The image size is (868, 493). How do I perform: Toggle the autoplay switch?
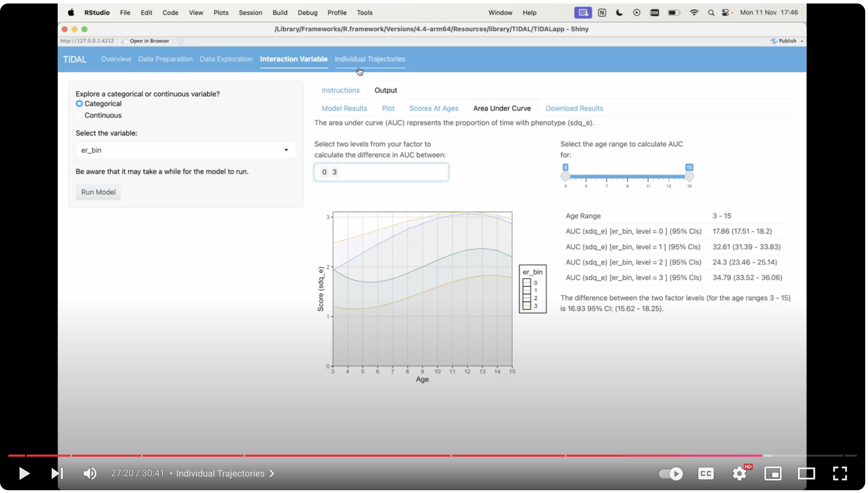[x=671, y=473]
